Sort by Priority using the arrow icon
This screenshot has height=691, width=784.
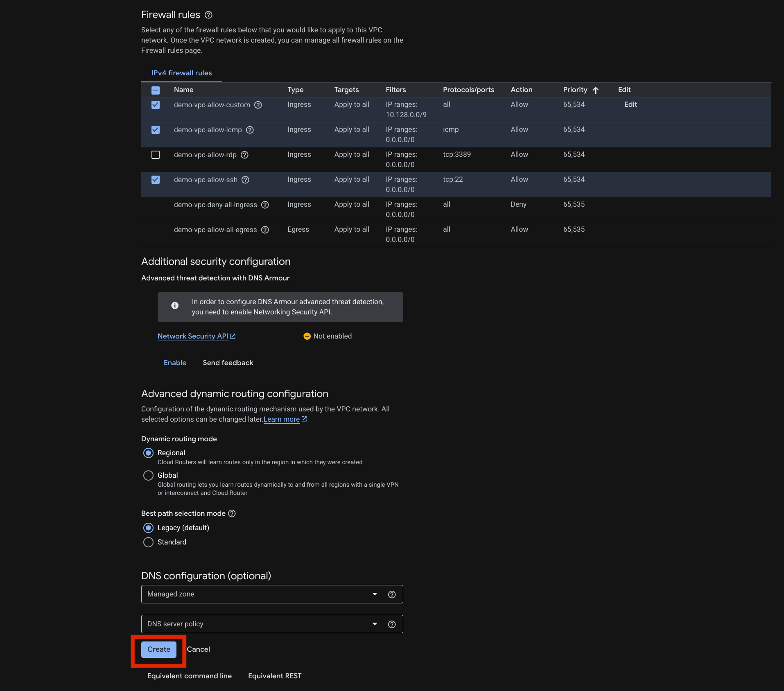pos(596,90)
